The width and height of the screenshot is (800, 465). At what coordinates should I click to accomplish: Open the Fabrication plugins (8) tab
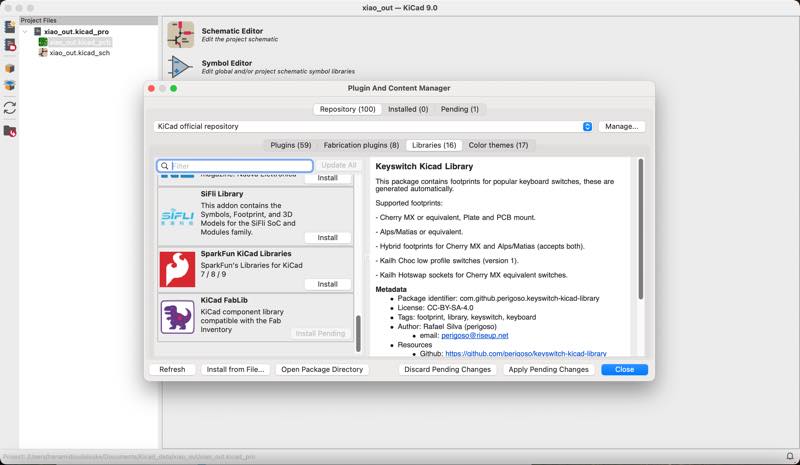click(361, 145)
